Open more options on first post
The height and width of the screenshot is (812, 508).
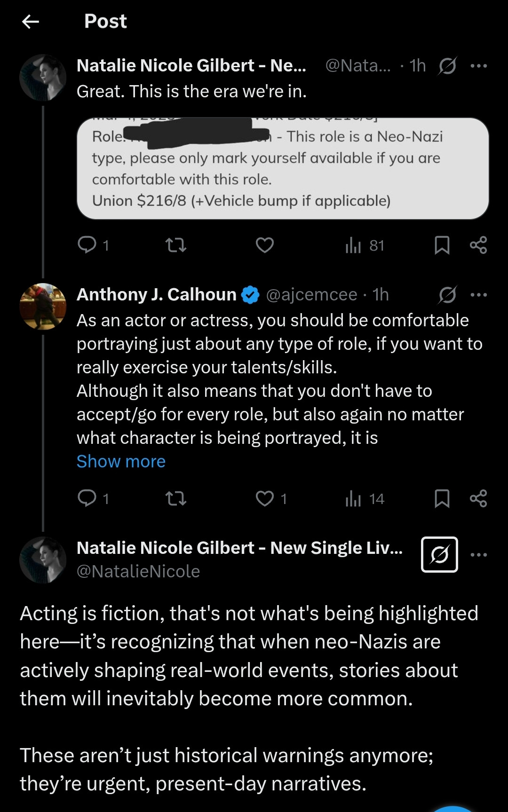click(479, 66)
